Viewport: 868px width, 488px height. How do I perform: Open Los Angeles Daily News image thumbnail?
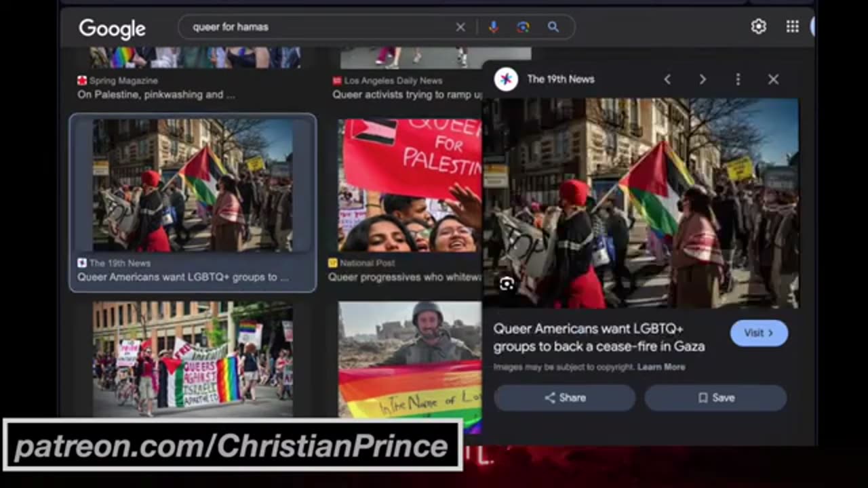(x=435, y=58)
